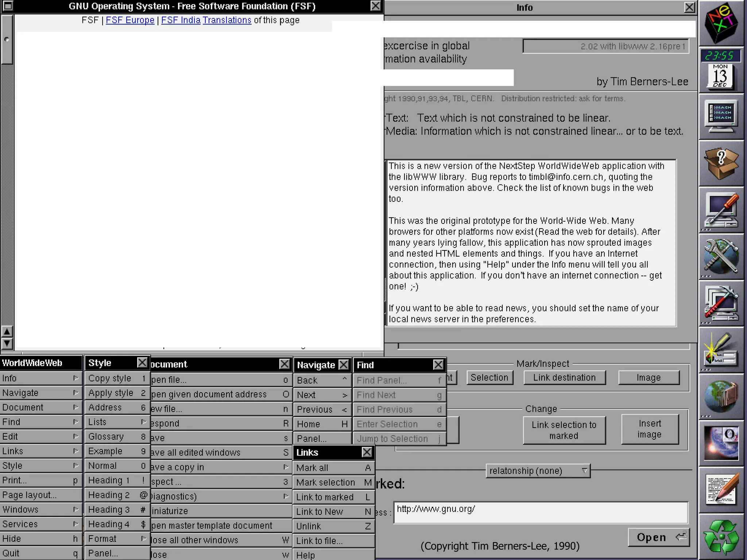Click the scroll up arrow in GNU window
The image size is (747, 560).
pyautogui.click(x=7, y=332)
